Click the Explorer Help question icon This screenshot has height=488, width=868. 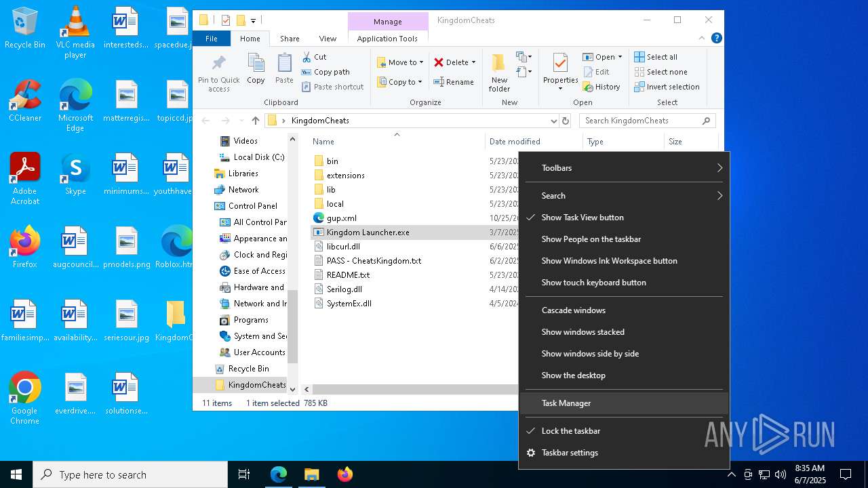click(717, 39)
